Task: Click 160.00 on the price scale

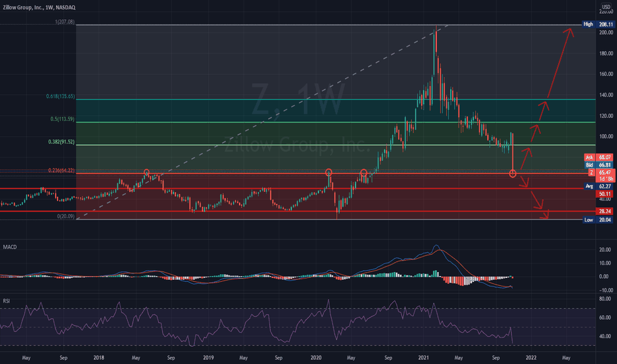Action: pos(606,73)
